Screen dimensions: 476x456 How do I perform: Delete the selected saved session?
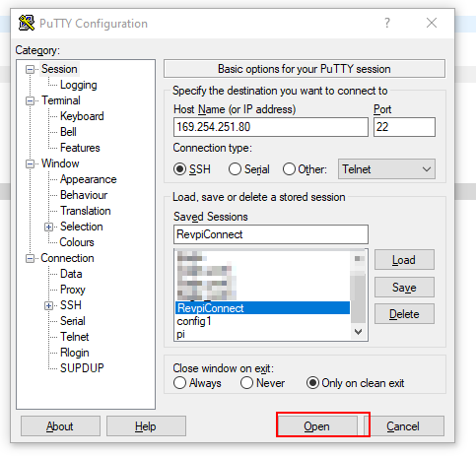point(404,314)
